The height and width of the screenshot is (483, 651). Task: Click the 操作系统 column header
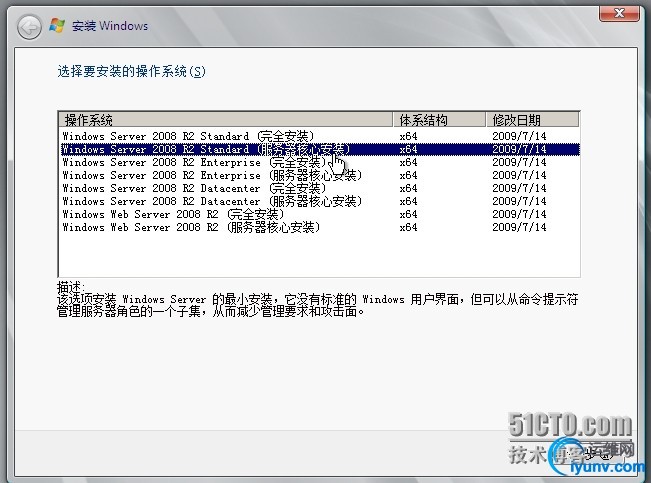[226, 120]
